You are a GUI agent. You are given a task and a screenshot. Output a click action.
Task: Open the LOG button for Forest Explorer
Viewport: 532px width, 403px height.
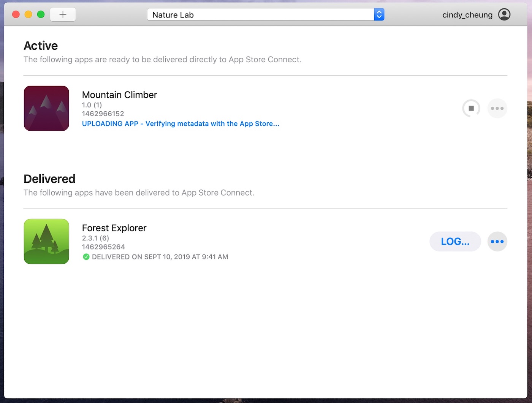pos(455,241)
